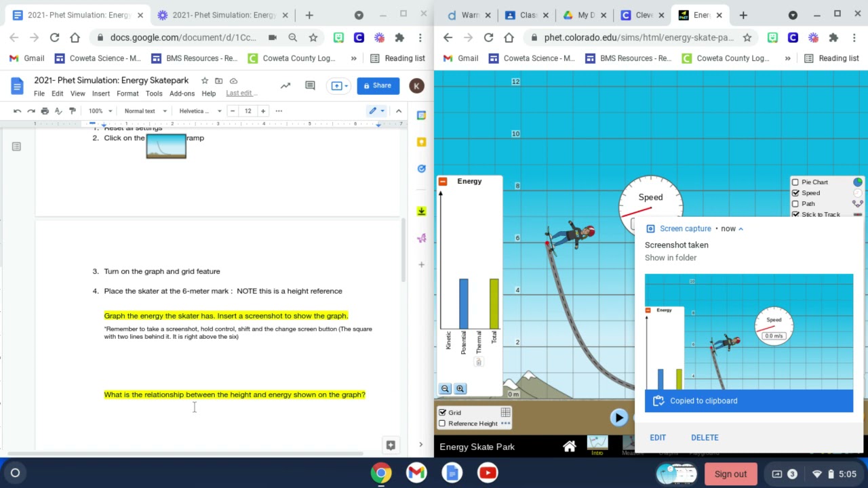Image resolution: width=868 pixels, height=488 pixels.
Task: Clear thermal energy with trash icon
Action: click(478, 363)
